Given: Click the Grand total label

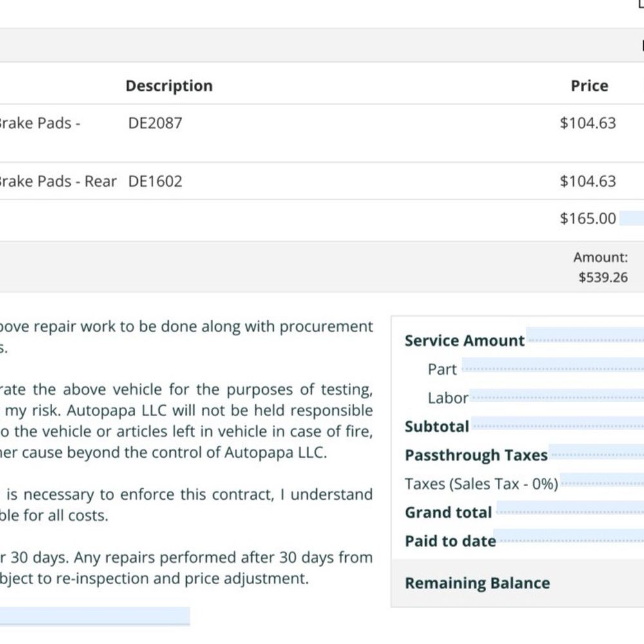Looking at the screenshot, I should [x=448, y=513].
